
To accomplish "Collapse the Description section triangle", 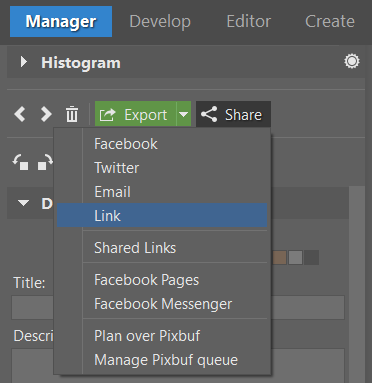I will pos(23,203).
